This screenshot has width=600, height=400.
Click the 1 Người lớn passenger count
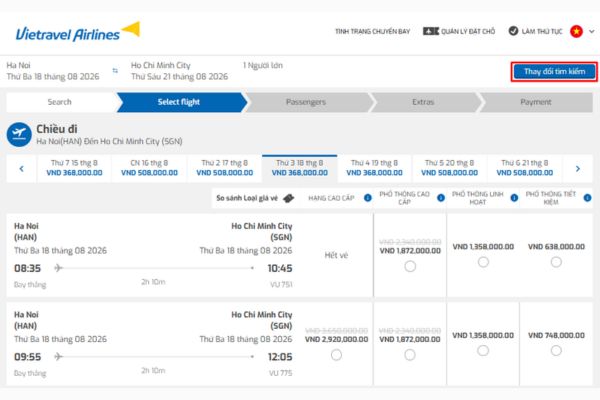(x=263, y=65)
